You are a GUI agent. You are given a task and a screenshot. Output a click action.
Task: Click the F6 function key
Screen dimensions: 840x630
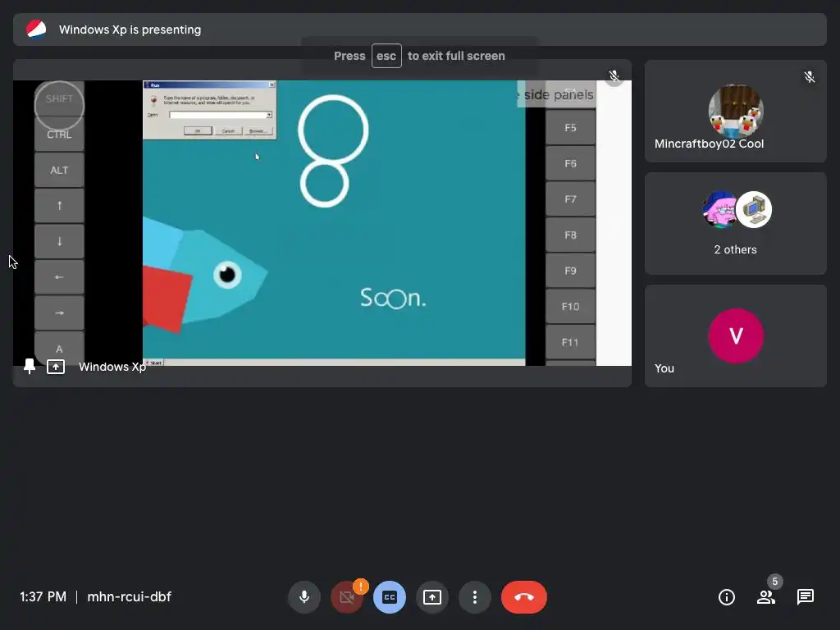[x=571, y=163]
